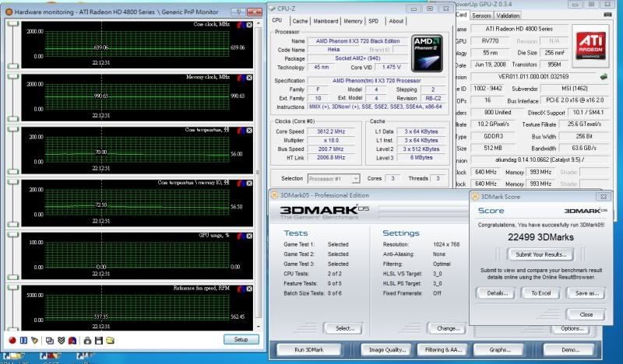623x364 pixels.
Task: Remove the GPU usage graph via X
Action: pos(248,236)
